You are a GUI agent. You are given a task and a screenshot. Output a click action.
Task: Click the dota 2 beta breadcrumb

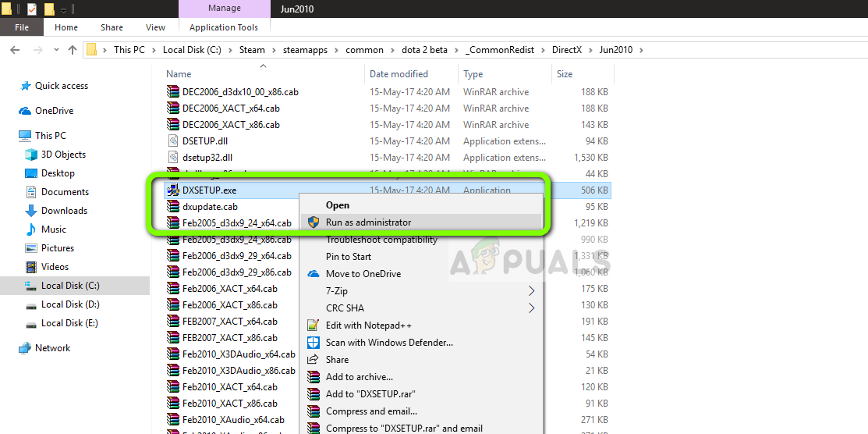tap(423, 50)
